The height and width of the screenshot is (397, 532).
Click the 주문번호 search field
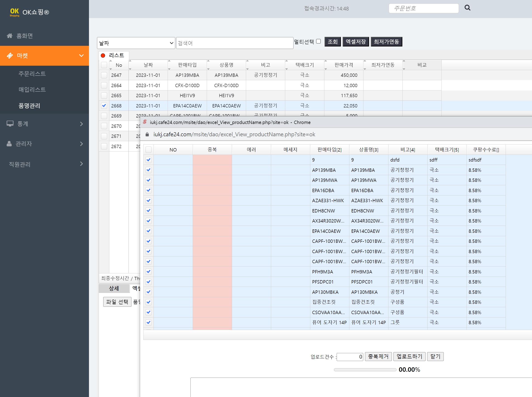423,8
